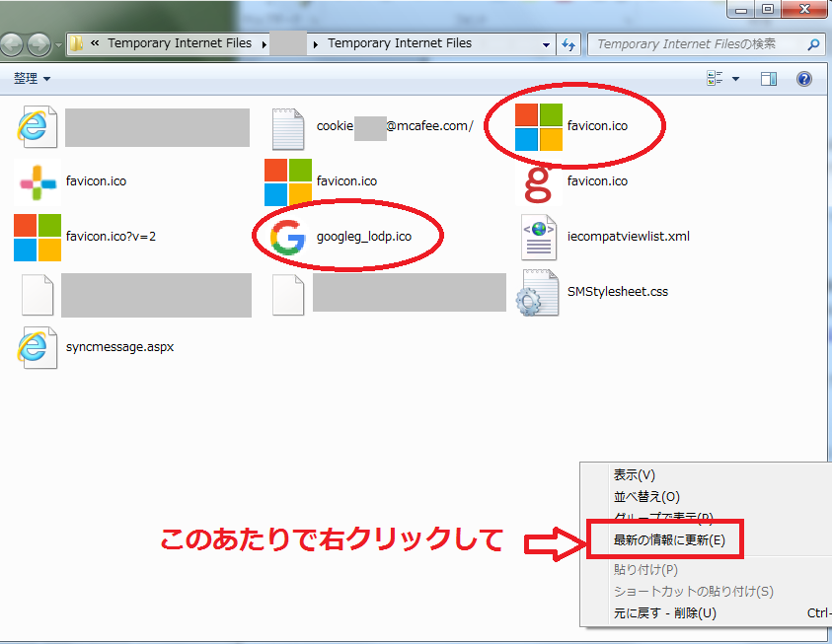This screenshot has width=832, height=644.
Task: Click the folder icon in the address bar
Action: 77,43
